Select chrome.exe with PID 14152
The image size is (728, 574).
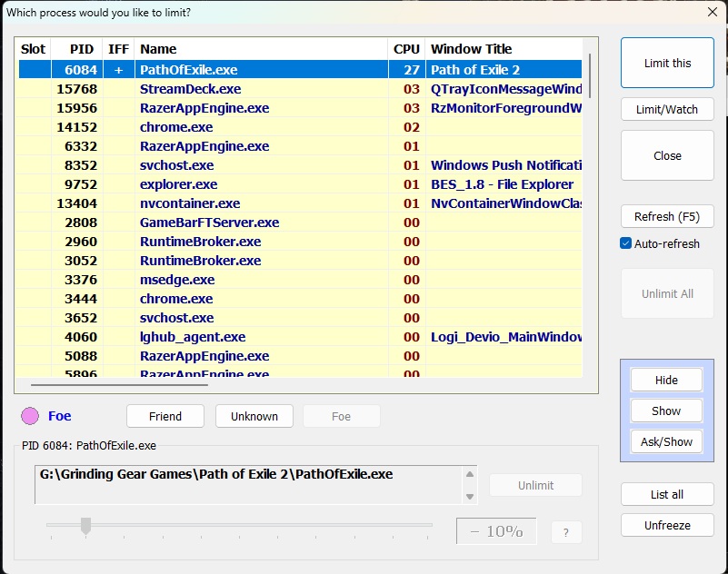300,126
